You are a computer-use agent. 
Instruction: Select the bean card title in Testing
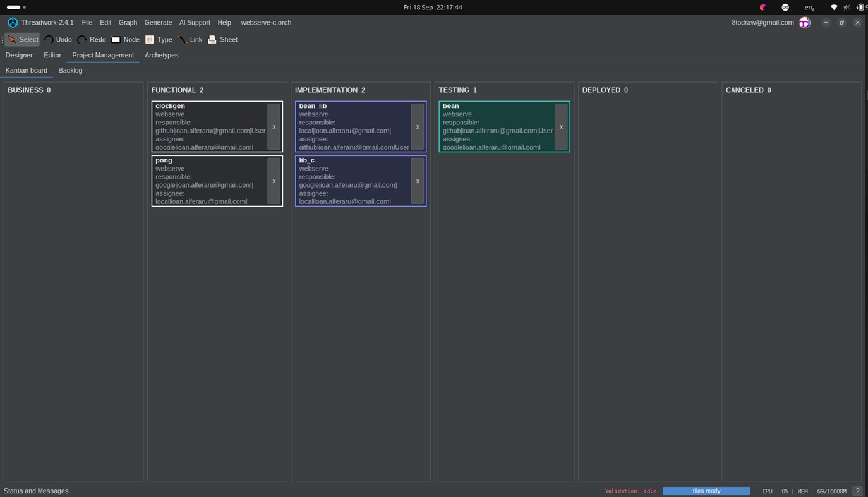450,106
